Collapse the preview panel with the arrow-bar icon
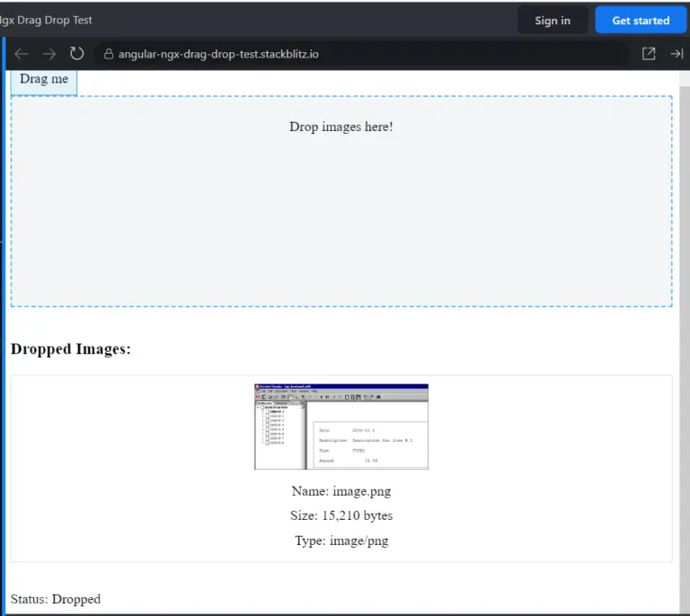The width and height of the screenshot is (690, 616). [677, 54]
